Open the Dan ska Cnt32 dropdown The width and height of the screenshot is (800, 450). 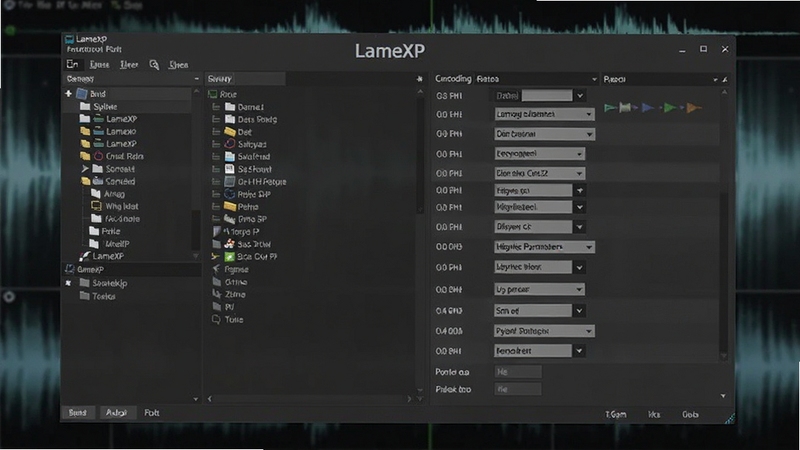point(539,173)
